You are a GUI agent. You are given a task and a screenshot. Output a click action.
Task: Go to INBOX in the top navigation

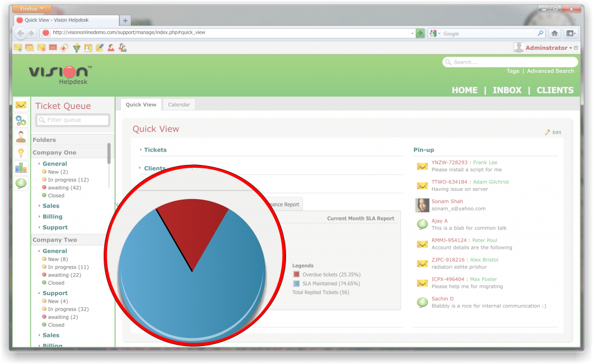pos(507,90)
